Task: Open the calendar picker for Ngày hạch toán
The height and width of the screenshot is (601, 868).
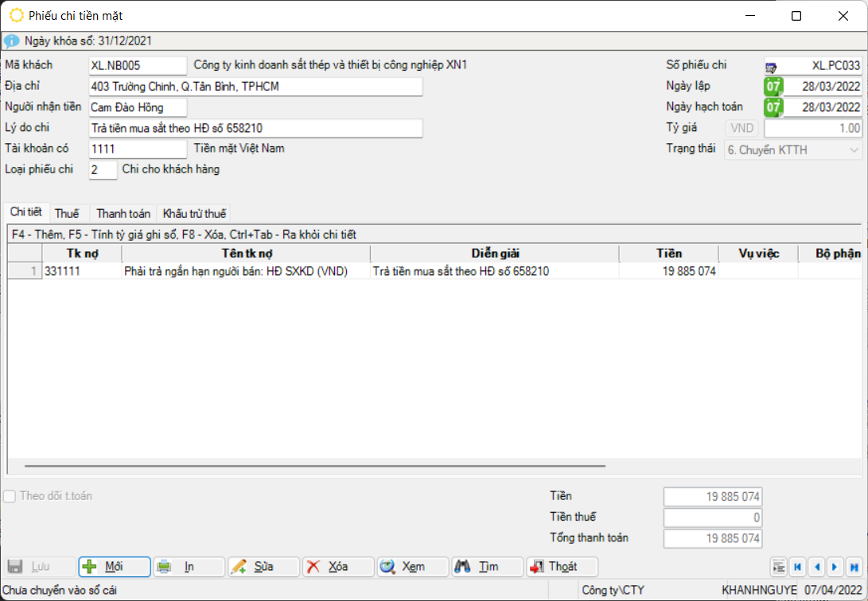Action: tap(773, 107)
